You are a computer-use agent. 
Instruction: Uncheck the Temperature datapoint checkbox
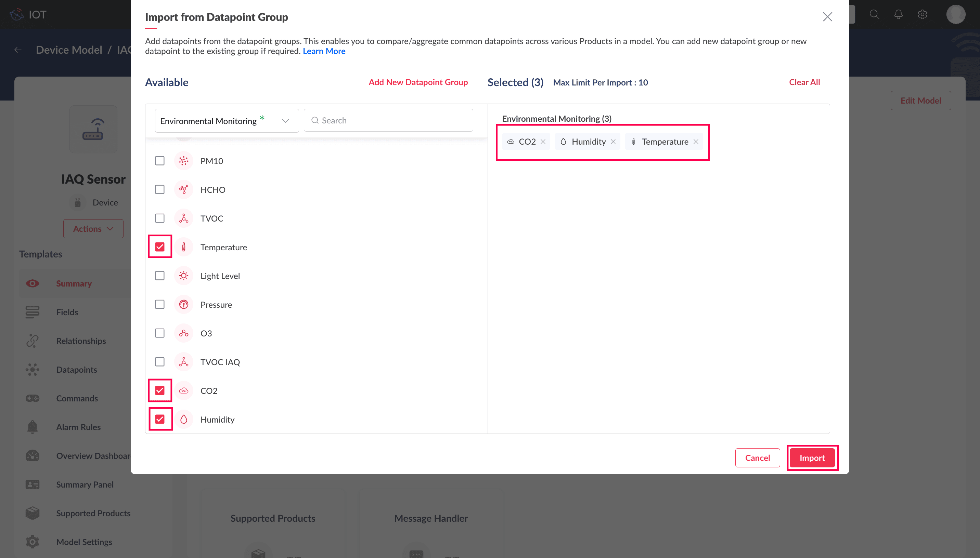click(160, 247)
